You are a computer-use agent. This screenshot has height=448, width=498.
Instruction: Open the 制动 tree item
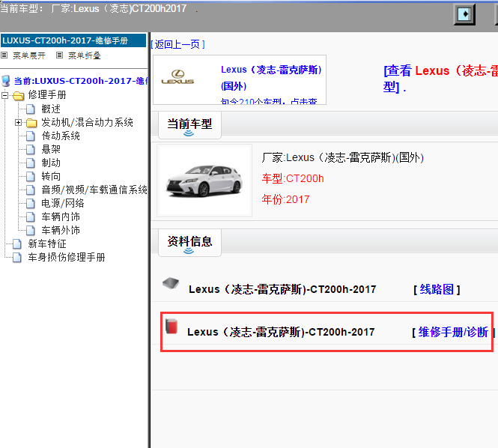[51, 163]
